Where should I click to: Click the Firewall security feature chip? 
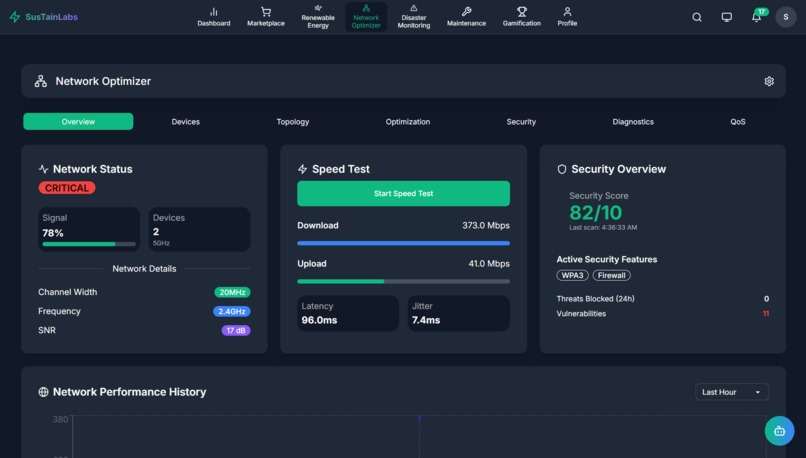[611, 276]
